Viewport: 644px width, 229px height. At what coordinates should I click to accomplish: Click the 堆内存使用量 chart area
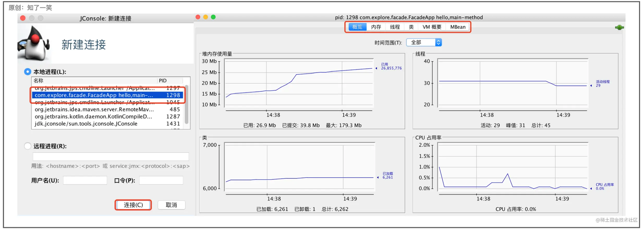pyautogui.click(x=299, y=83)
